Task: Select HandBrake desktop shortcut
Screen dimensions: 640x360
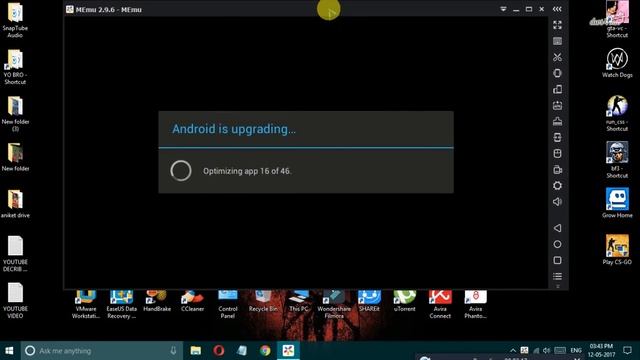Action: (x=157, y=301)
